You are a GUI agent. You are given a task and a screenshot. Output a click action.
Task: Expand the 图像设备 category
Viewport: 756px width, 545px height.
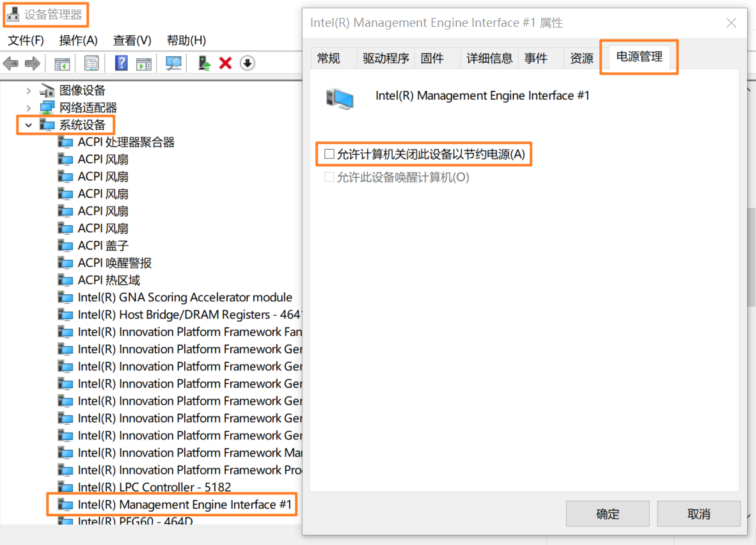(28, 90)
